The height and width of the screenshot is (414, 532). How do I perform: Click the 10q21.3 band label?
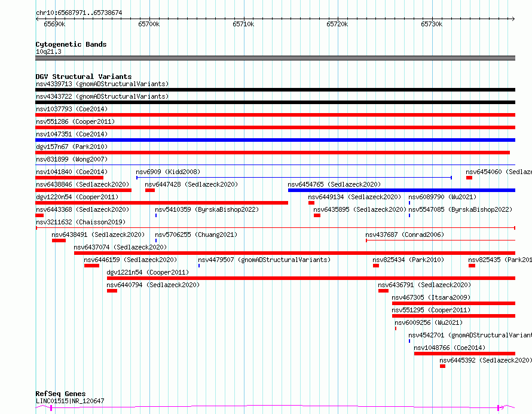48,51
